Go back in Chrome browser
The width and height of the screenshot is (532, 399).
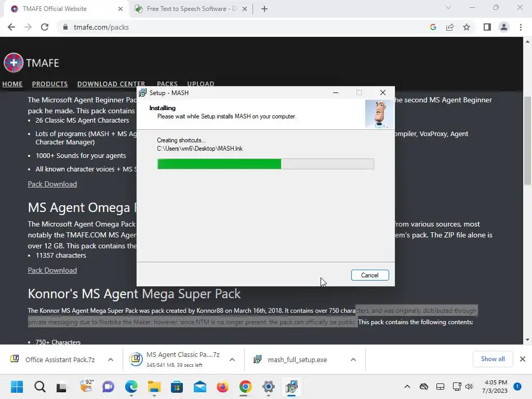point(11,27)
